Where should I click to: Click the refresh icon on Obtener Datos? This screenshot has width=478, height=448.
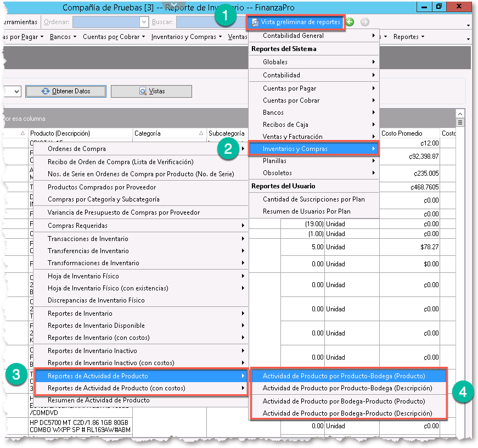tap(45, 91)
